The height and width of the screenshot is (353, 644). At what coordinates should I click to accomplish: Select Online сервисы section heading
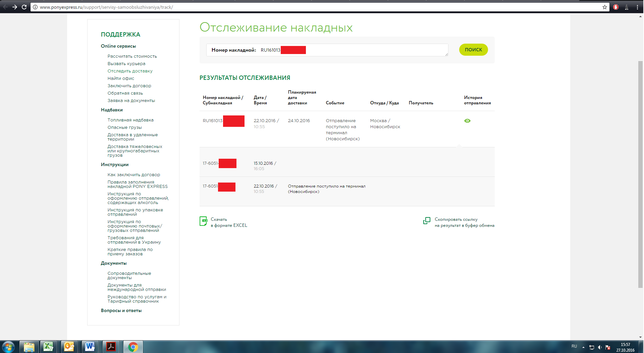click(118, 46)
